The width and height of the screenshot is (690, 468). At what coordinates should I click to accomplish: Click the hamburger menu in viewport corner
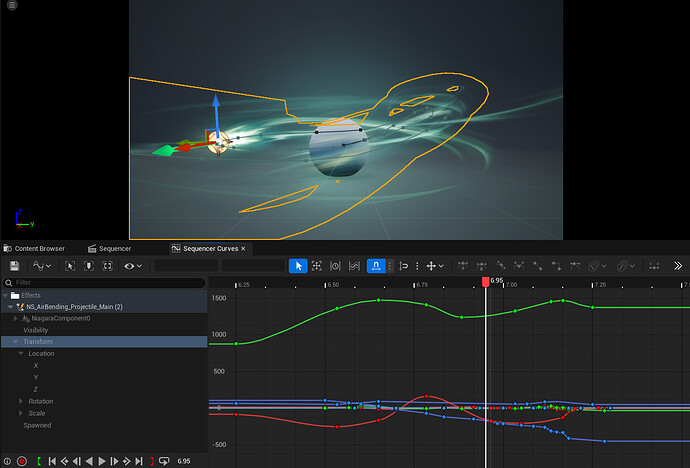coord(11,6)
